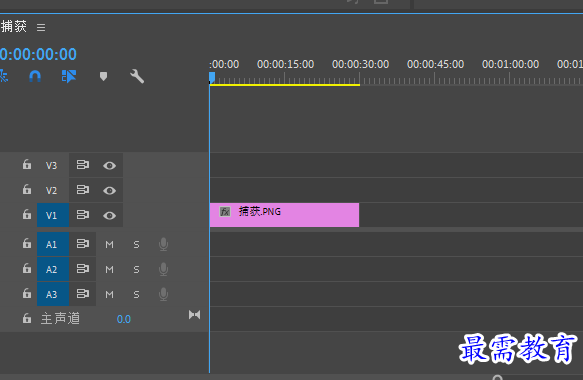Toggle track lock on A2

(27, 268)
